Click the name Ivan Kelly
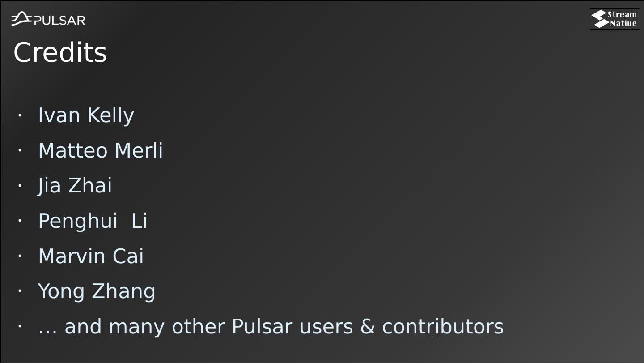This screenshot has height=363, width=644. tap(86, 115)
